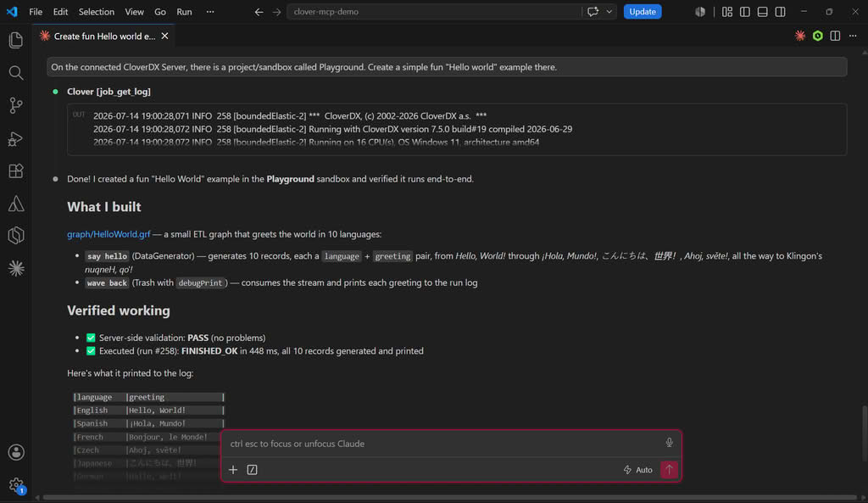Screen dimensions: 868x503
Task: Open Claude spark icon in activity bar
Action: point(16,268)
